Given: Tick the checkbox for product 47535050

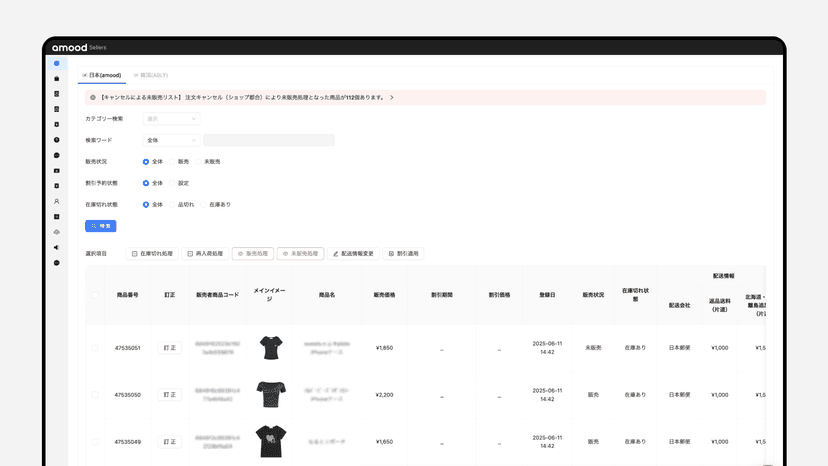Looking at the screenshot, I should 95,395.
